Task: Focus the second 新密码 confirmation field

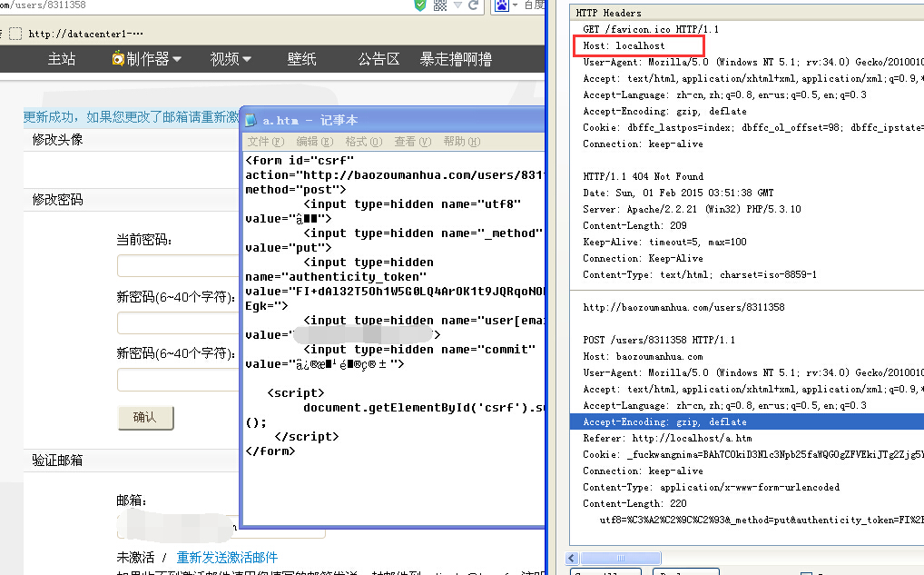Action: point(179,380)
